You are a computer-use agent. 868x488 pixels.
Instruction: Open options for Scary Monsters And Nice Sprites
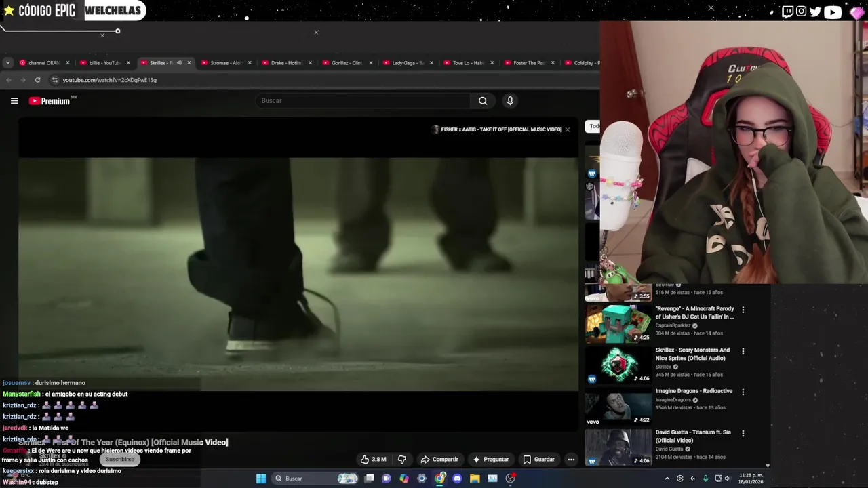pos(743,351)
